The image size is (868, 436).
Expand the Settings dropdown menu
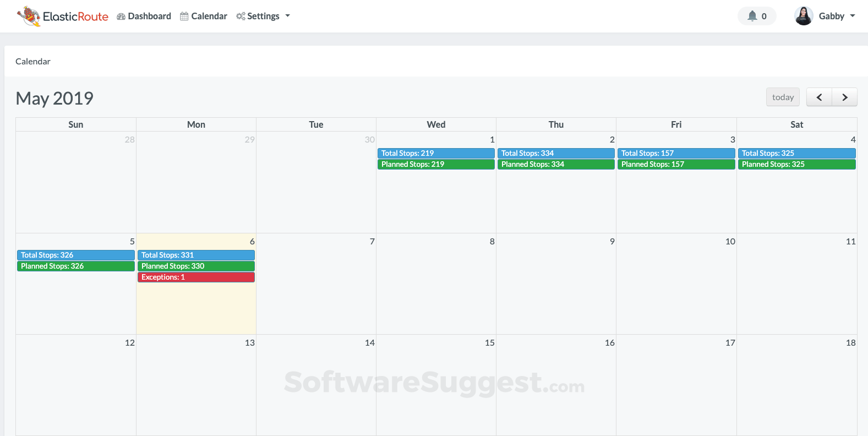[x=263, y=17]
